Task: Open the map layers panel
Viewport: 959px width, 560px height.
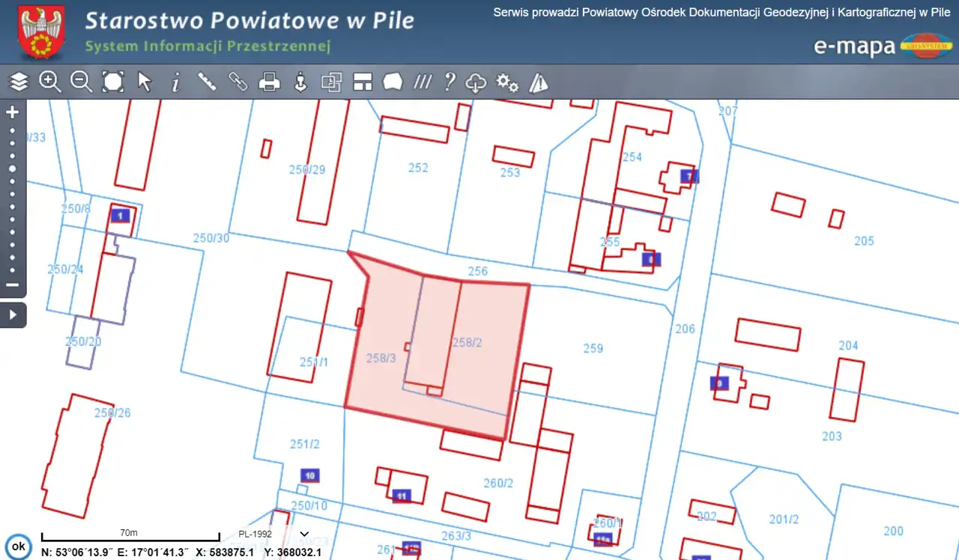Action: (19, 82)
